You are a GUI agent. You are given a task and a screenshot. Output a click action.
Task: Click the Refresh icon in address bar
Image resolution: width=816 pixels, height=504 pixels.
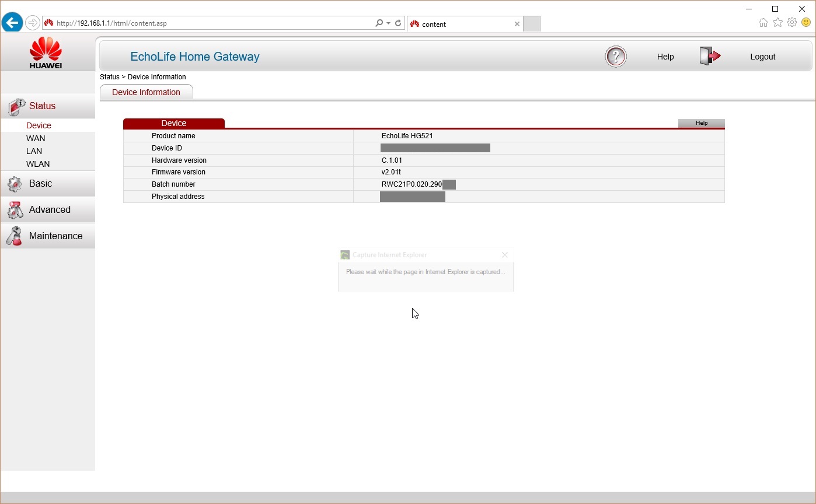point(398,23)
